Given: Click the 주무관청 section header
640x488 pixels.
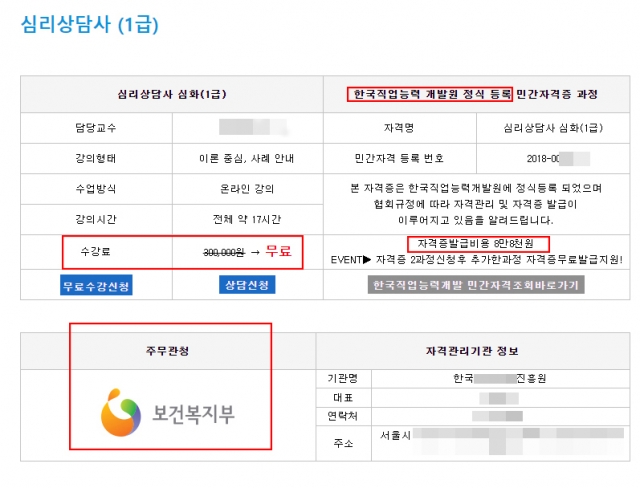Looking at the screenshot, I should pos(168,351).
